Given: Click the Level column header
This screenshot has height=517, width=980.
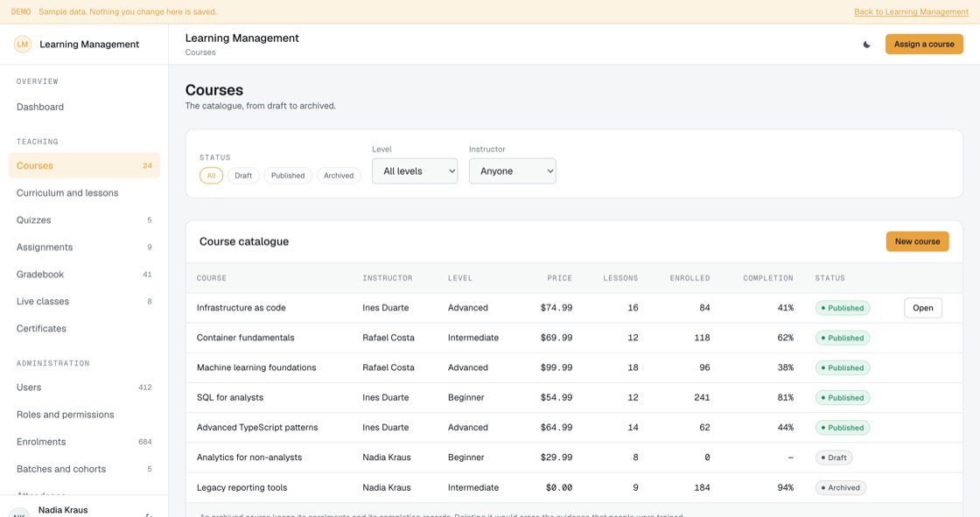Looking at the screenshot, I should coord(460,278).
